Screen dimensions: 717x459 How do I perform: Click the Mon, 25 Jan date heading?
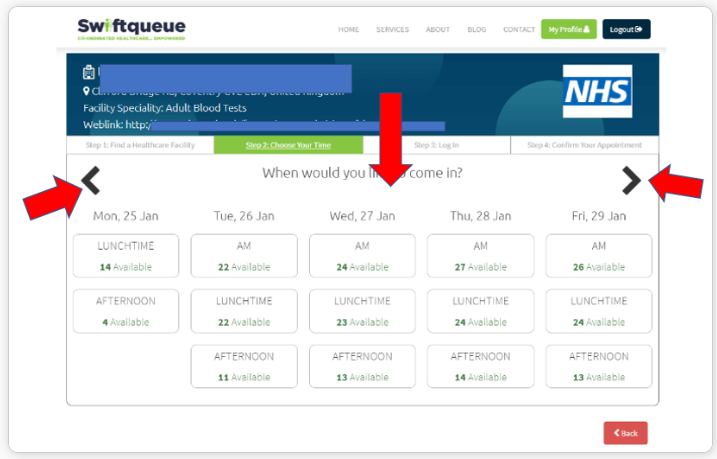(x=126, y=216)
